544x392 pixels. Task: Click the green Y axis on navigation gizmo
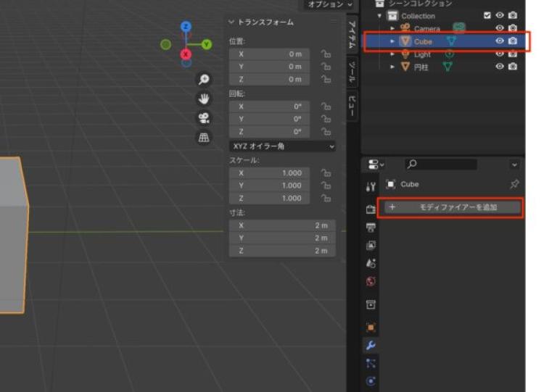coord(207,44)
